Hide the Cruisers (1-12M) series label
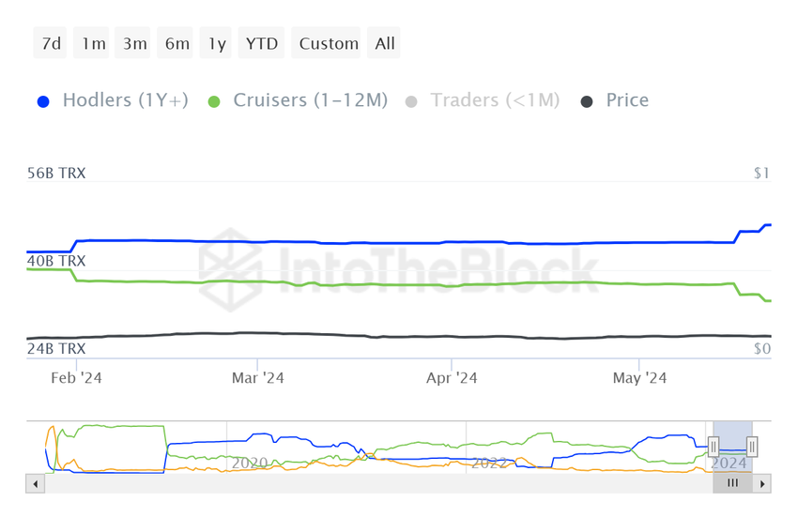Image resolution: width=798 pixels, height=532 pixels. (x=310, y=100)
